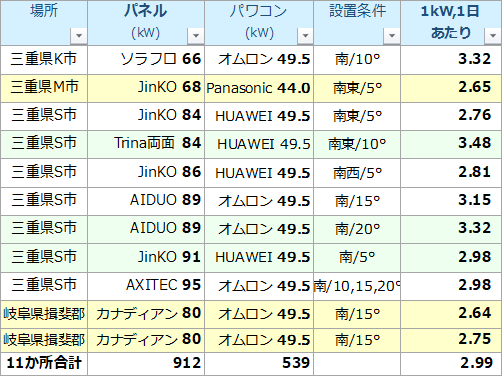Click the 南/5° condition cell
This screenshot has height=377, width=503.
click(x=357, y=257)
